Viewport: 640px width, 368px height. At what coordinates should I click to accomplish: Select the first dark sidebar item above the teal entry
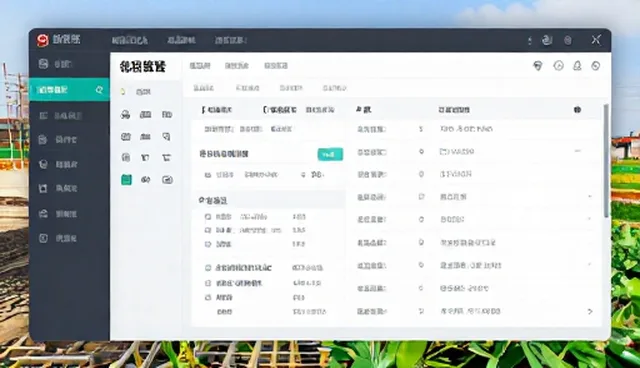(x=69, y=64)
